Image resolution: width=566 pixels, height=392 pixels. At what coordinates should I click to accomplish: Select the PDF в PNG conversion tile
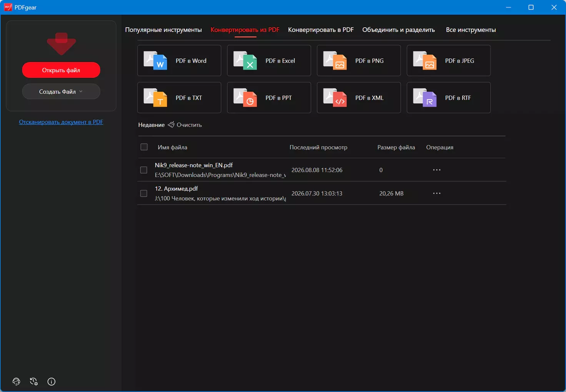coord(359,61)
